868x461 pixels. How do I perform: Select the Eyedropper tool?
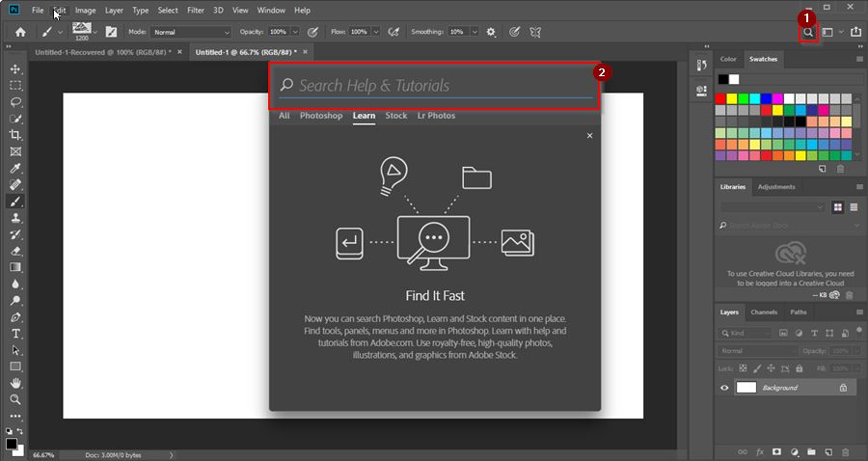15,168
